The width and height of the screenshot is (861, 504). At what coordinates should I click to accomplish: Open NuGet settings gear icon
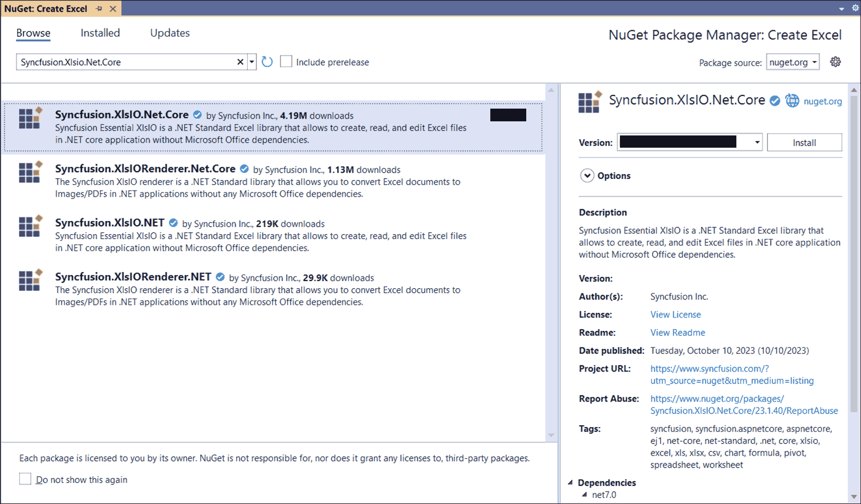[835, 62]
